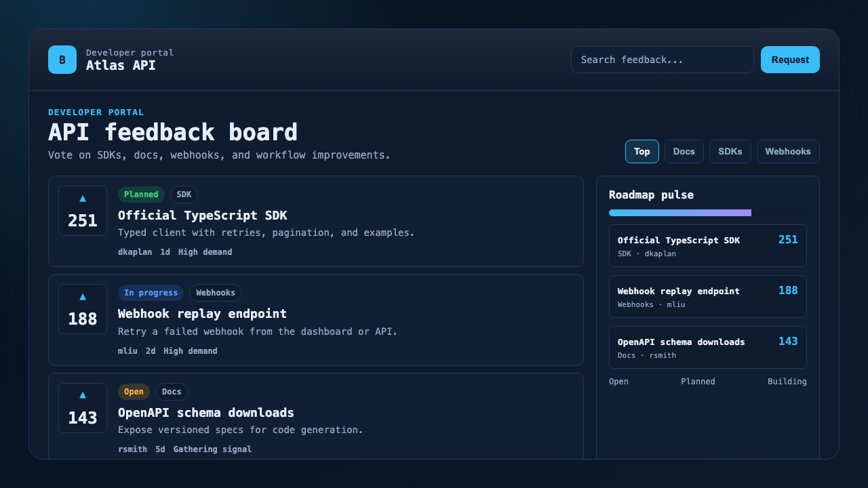
Task: Upvote Webhook replay endpoint with 188 votes
Action: click(x=83, y=309)
